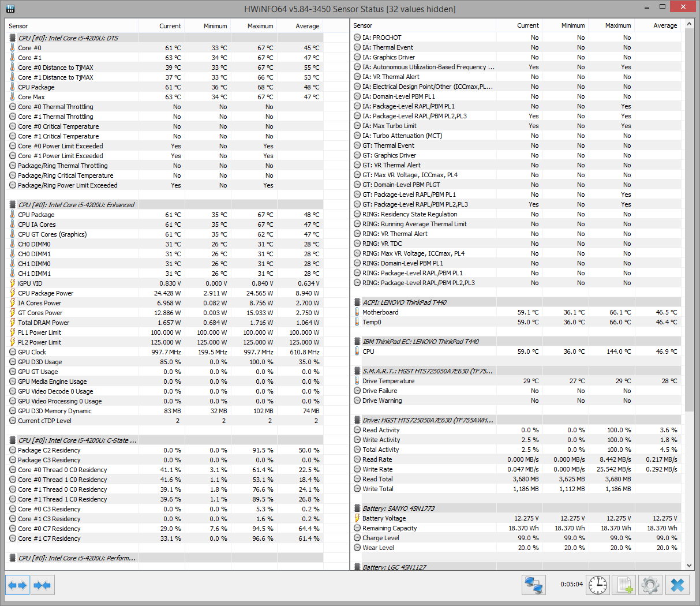Select CH1 DIMM1 temperature row
The width and height of the screenshot is (700, 606).
(164, 274)
